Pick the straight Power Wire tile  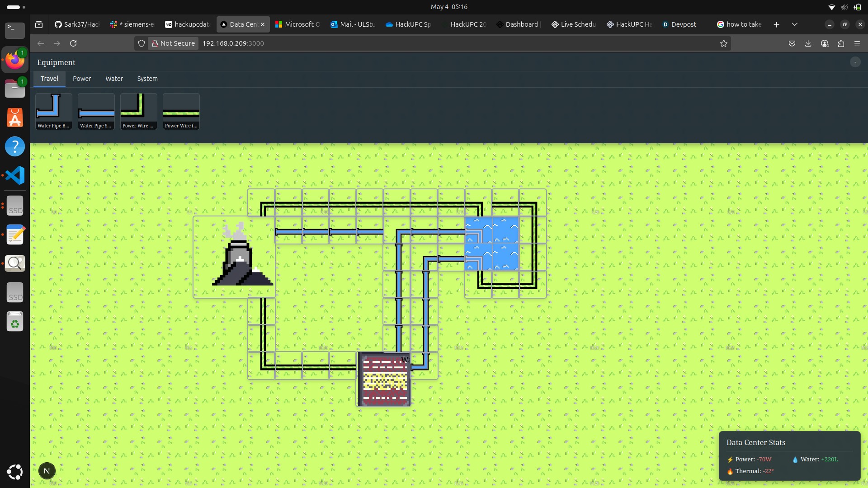pos(181,111)
